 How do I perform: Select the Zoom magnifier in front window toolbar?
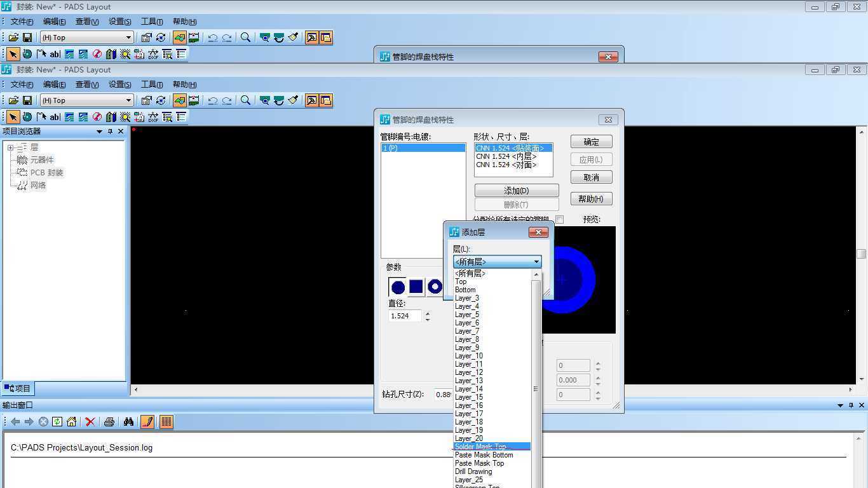246,100
